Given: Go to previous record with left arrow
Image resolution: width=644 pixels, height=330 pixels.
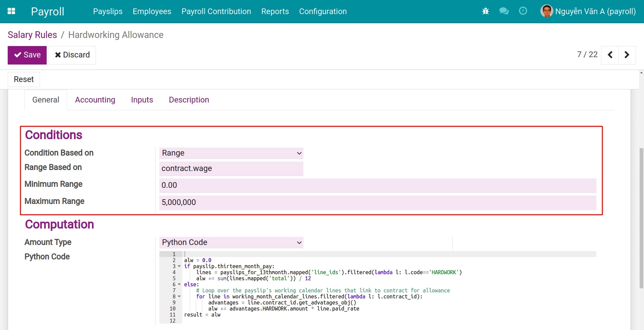Looking at the screenshot, I should tap(610, 55).
